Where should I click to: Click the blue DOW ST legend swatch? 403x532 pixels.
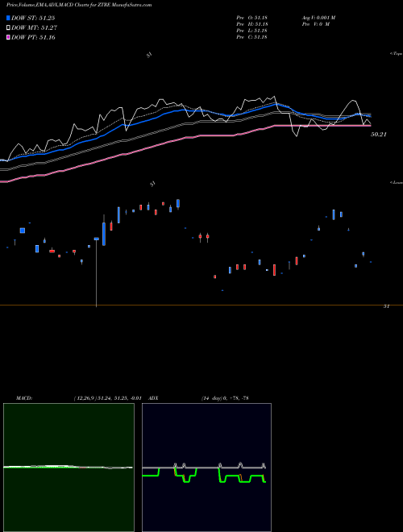(x=8, y=18)
